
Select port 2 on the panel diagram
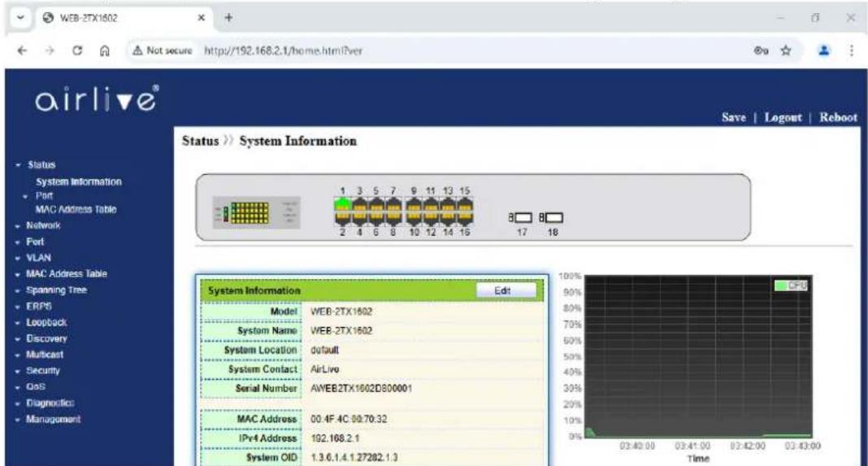click(x=343, y=218)
